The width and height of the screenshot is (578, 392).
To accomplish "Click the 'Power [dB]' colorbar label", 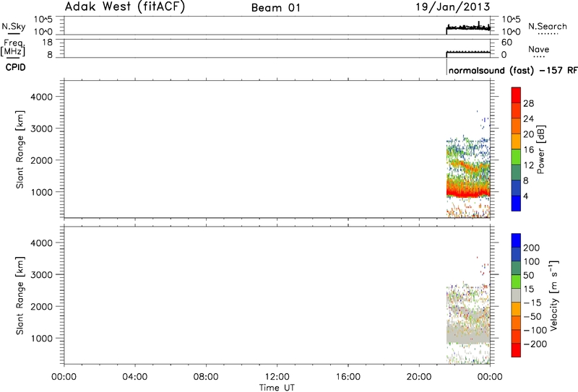I will pos(540,149).
